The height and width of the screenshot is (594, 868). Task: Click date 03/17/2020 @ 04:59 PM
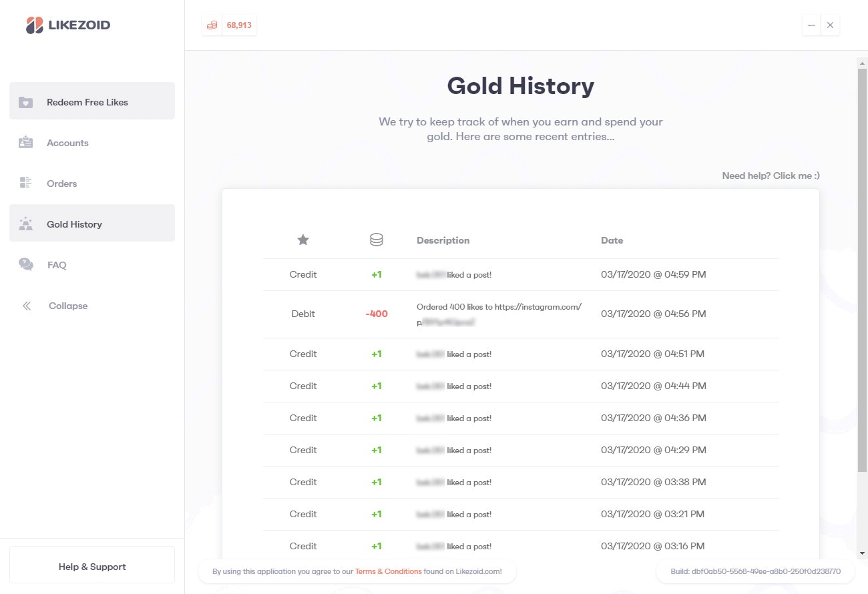coord(653,274)
